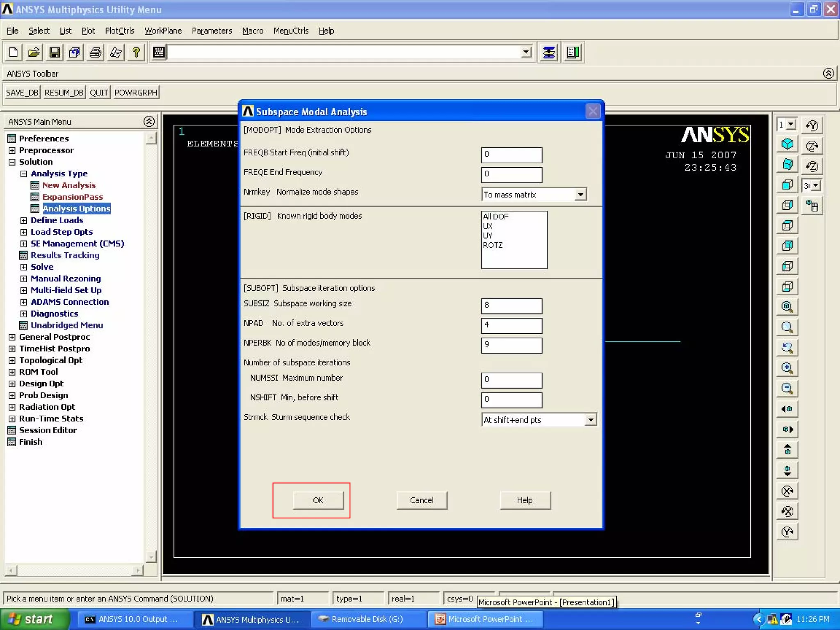This screenshot has height=630, width=840.
Task: Click the SUBSIZ Subspace working size field
Action: 511,306
